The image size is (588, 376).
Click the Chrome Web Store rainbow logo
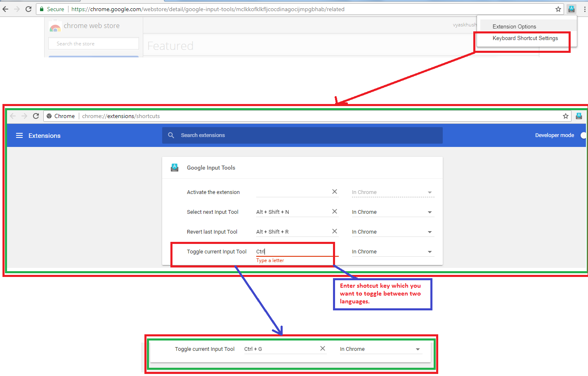tap(55, 26)
